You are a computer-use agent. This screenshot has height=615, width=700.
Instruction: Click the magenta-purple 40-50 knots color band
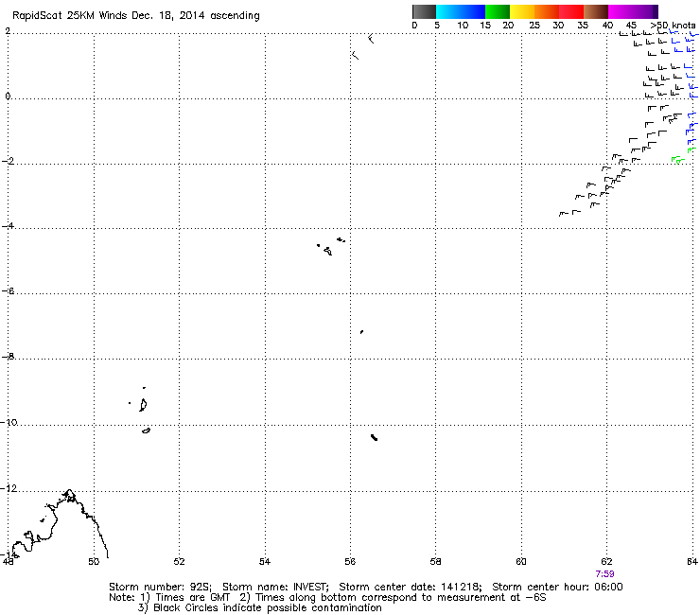(633, 11)
